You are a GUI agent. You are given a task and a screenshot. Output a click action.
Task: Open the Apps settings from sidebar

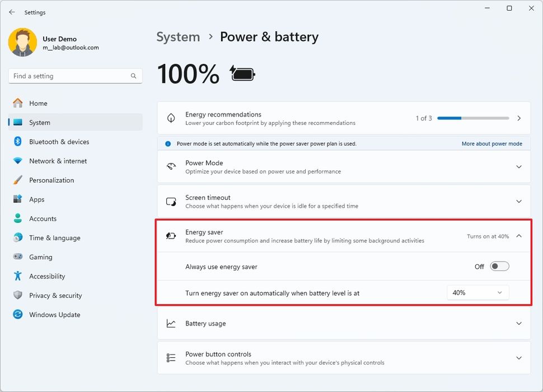[16, 199]
